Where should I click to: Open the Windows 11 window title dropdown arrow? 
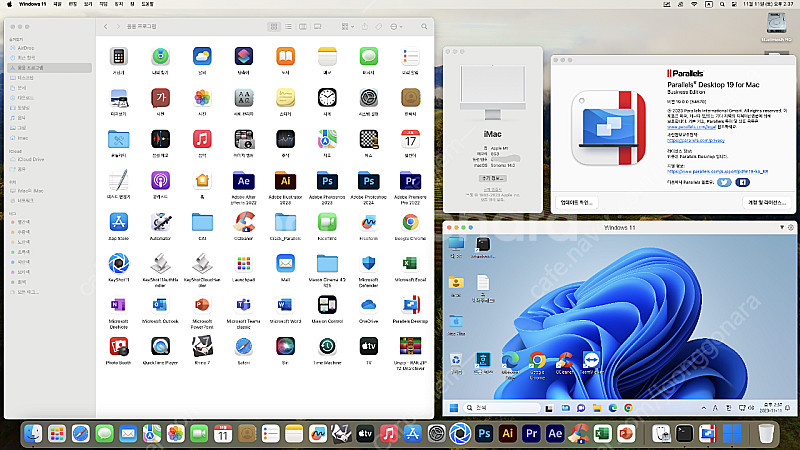782,228
